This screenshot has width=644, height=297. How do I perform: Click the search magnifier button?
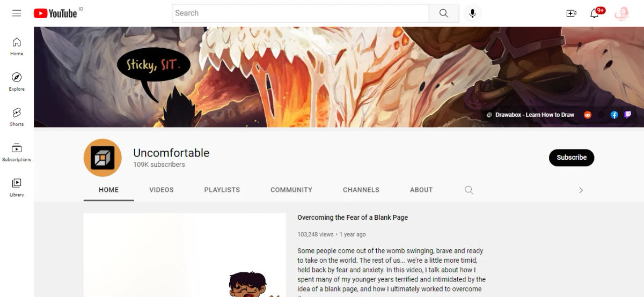(x=444, y=13)
